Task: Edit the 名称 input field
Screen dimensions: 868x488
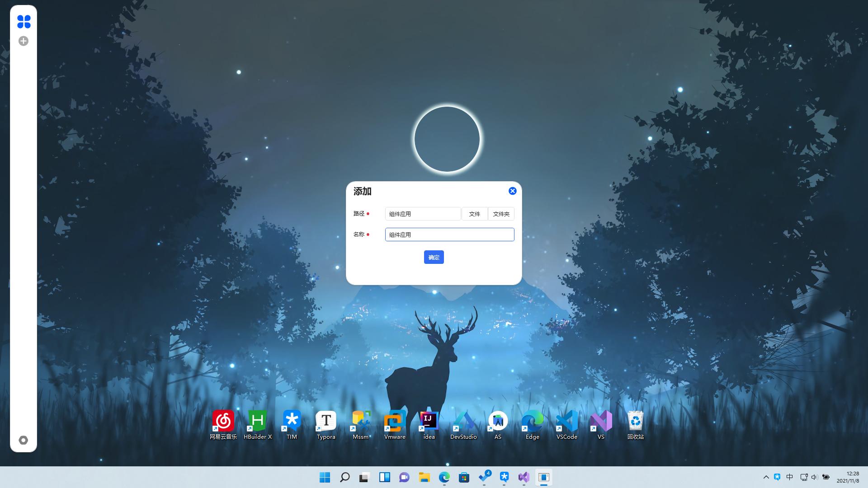Action: pos(449,235)
